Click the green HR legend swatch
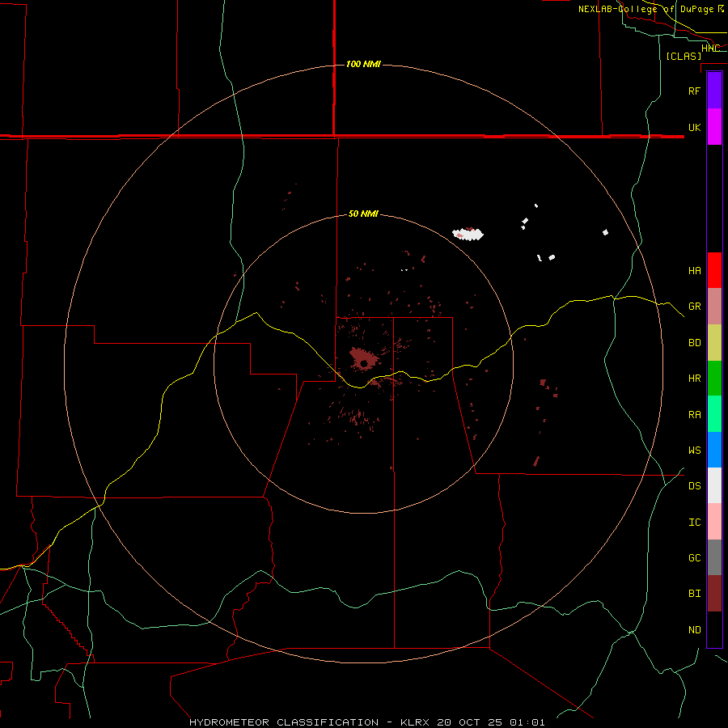Viewport: 728px width, 728px height. point(714,379)
